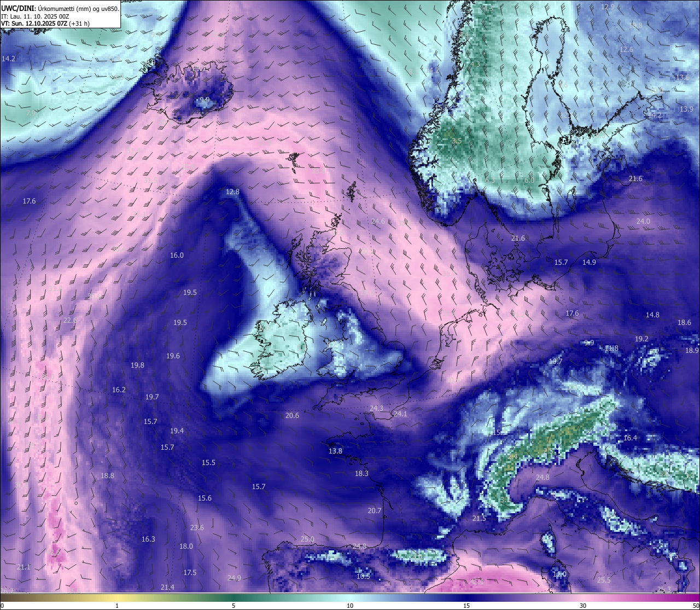Image resolution: width=700 pixels, height=610 pixels.
Task: Click the 18.0 value on the map
Action: [186, 547]
